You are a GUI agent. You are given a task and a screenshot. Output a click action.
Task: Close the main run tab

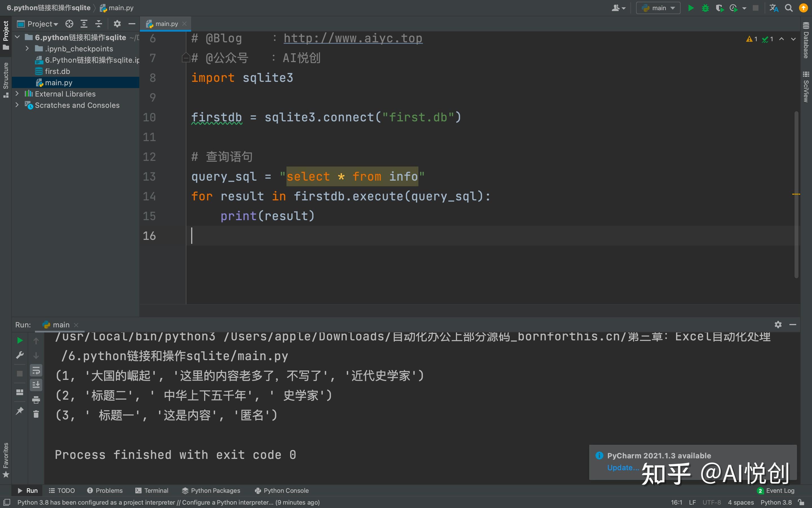pyautogui.click(x=76, y=325)
